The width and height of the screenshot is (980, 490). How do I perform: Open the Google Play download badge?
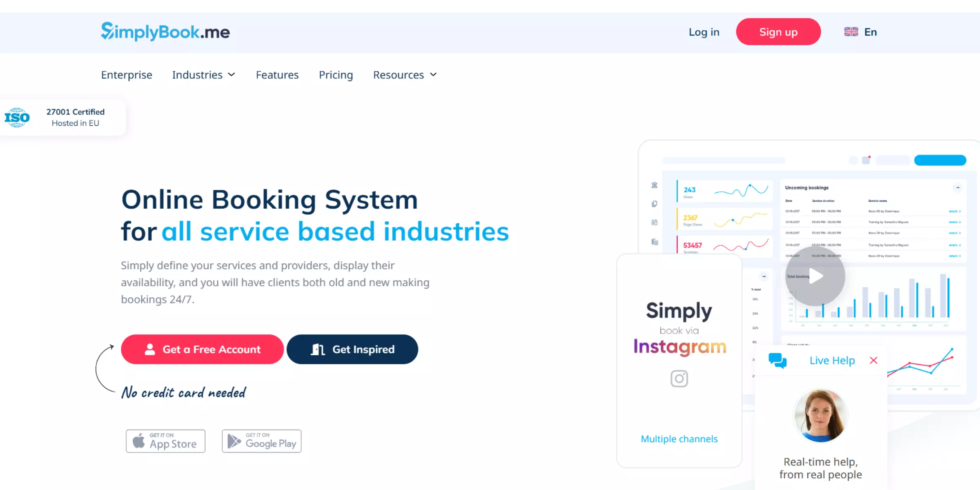pyautogui.click(x=261, y=441)
